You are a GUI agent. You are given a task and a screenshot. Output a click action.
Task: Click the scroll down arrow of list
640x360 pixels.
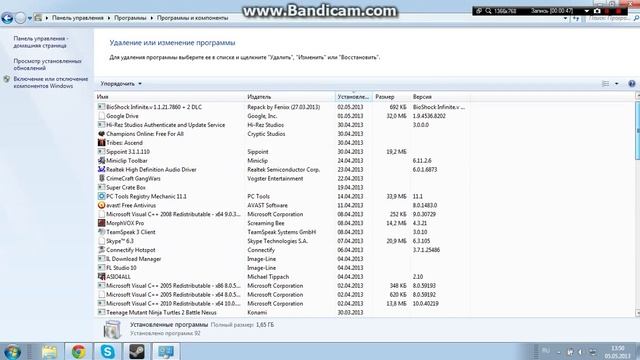coord(638,313)
